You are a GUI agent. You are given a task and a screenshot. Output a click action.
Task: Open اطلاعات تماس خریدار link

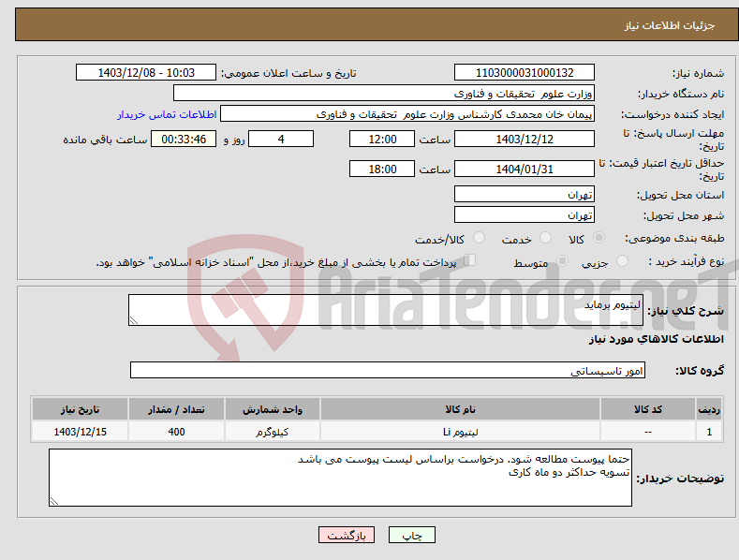(x=167, y=114)
